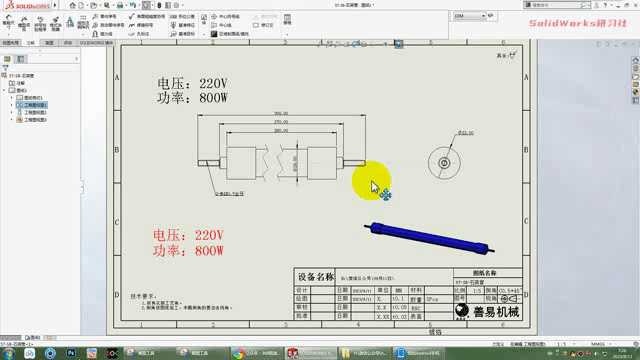Expand the Linear Note Pattern dropdown arrow
640x360 pixels.
pyautogui.click(x=83, y=35)
